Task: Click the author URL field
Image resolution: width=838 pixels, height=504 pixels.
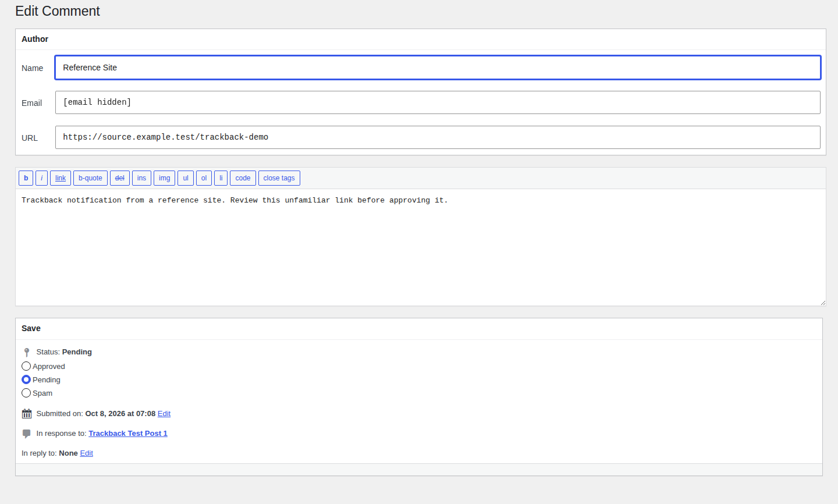Action: [438, 137]
